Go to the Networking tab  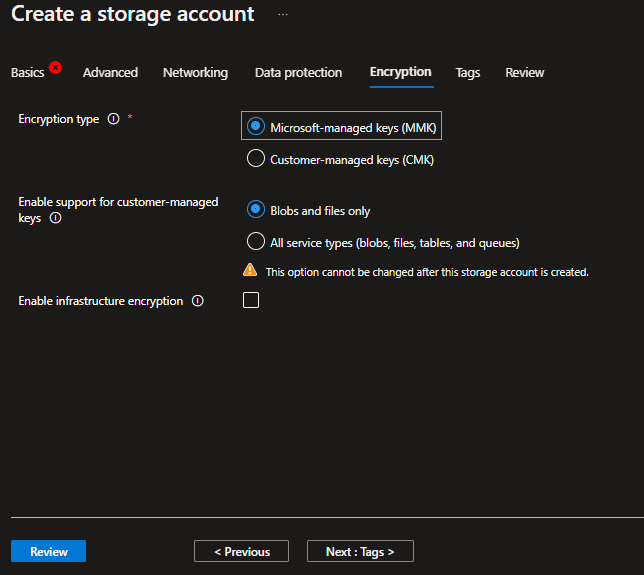pyautogui.click(x=195, y=73)
